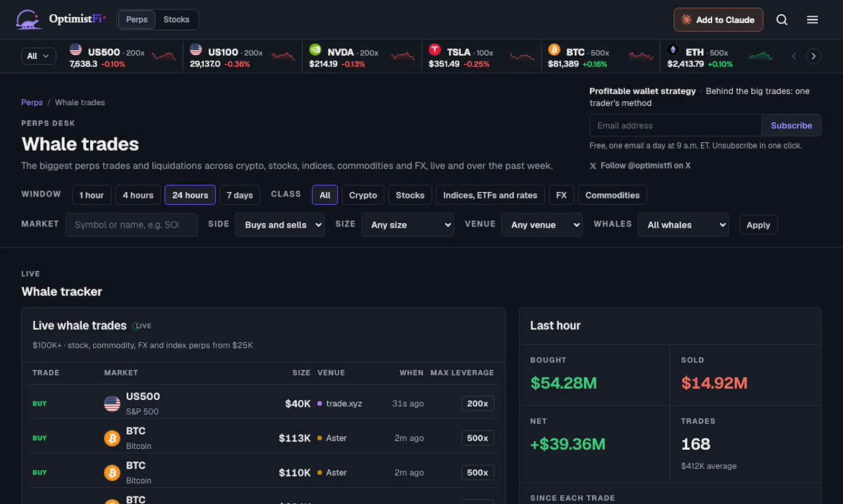The height and width of the screenshot is (504, 843).
Task: Switch to the Perps tab
Action: pyautogui.click(x=137, y=19)
